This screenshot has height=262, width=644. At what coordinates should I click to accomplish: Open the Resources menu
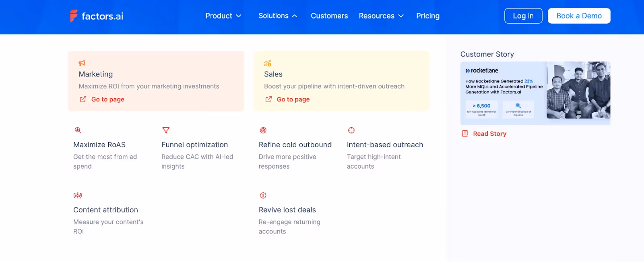tap(381, 16)
